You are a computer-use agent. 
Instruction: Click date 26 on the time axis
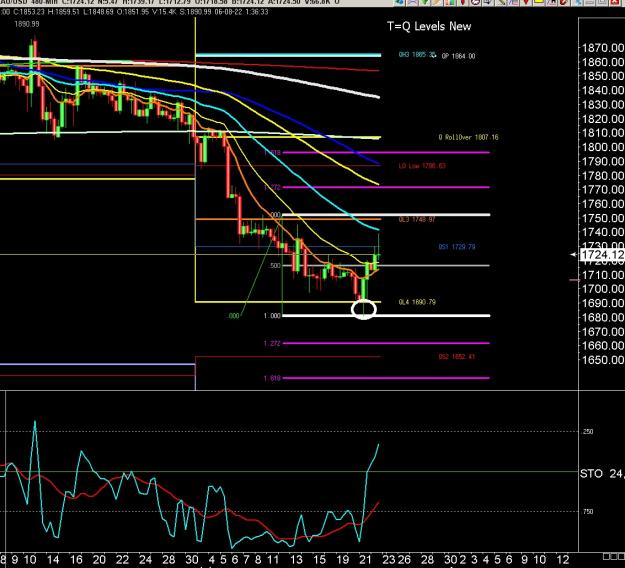pos(404,560)
